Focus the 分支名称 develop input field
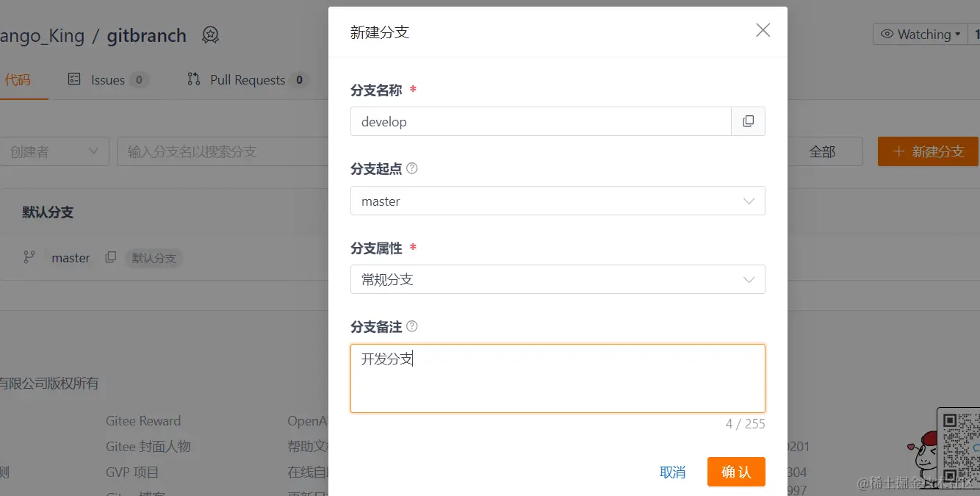980x496 pixels. [541, 121]
